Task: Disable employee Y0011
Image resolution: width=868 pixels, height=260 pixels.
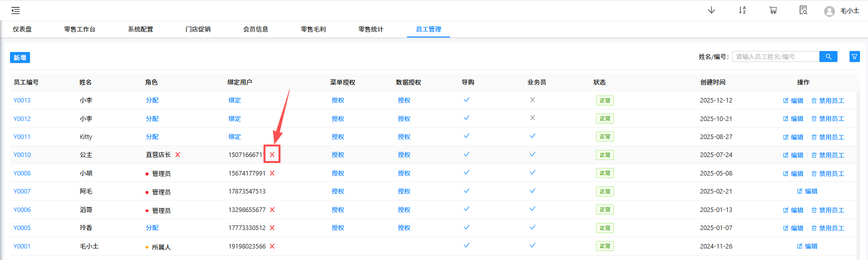Action: point(827,137)
